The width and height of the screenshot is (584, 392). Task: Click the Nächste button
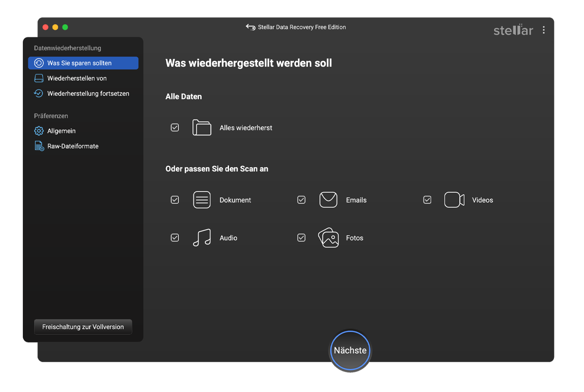[350, 350]
